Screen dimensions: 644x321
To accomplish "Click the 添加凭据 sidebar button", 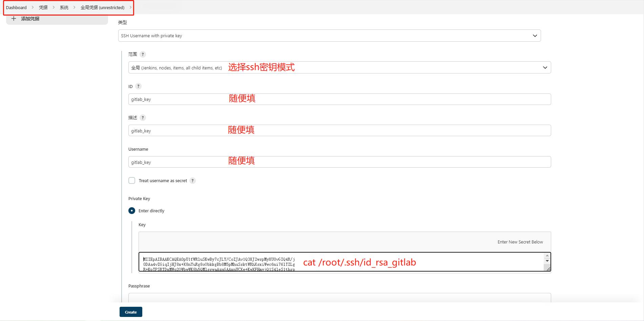I will click(30, 19).
